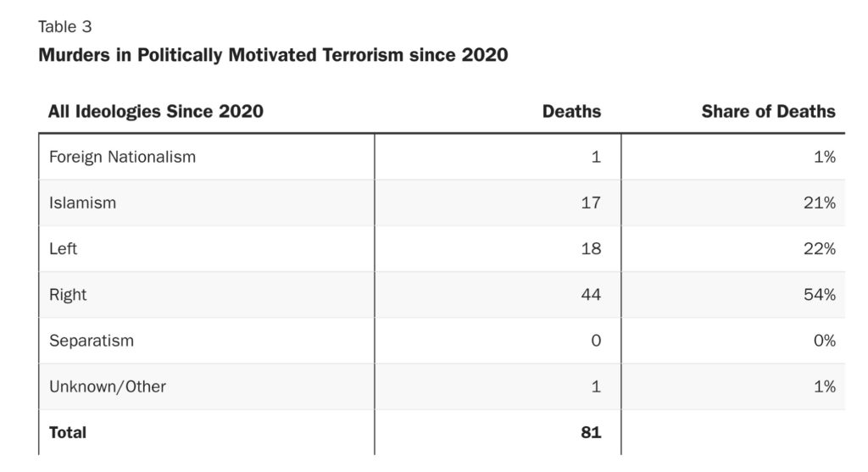Select the Islamism deaths value 17
The height and width of the screenshot is (472, 868).
tap(591, 203)
